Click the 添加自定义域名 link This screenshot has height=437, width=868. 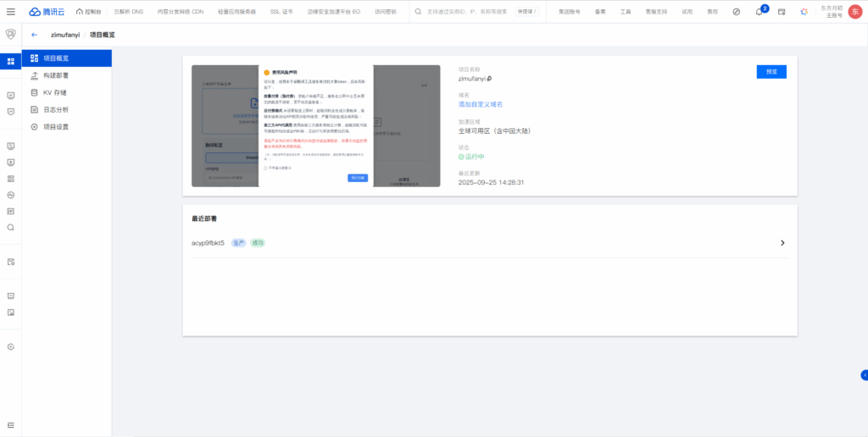[481, 104]
